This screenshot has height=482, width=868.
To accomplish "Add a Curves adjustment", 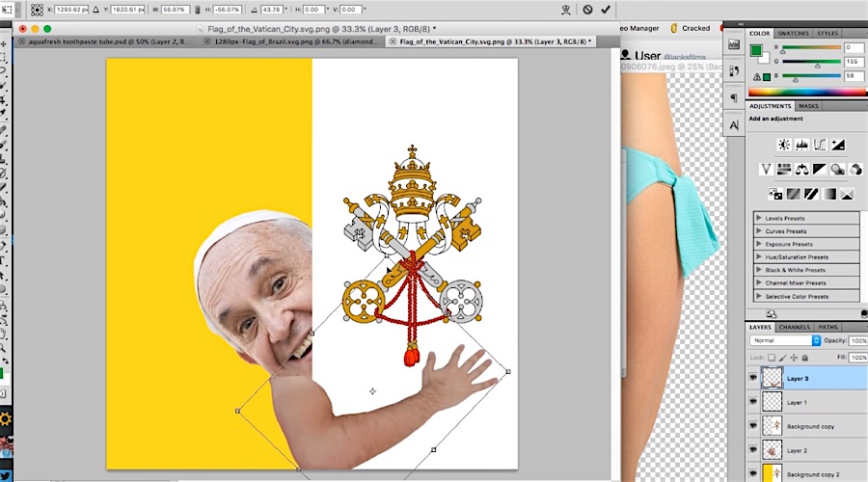I will 820,145.
